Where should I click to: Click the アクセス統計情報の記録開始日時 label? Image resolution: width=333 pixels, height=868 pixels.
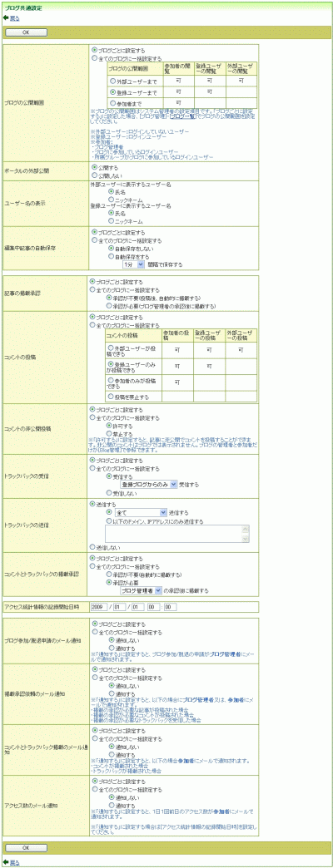pos(41,607)
